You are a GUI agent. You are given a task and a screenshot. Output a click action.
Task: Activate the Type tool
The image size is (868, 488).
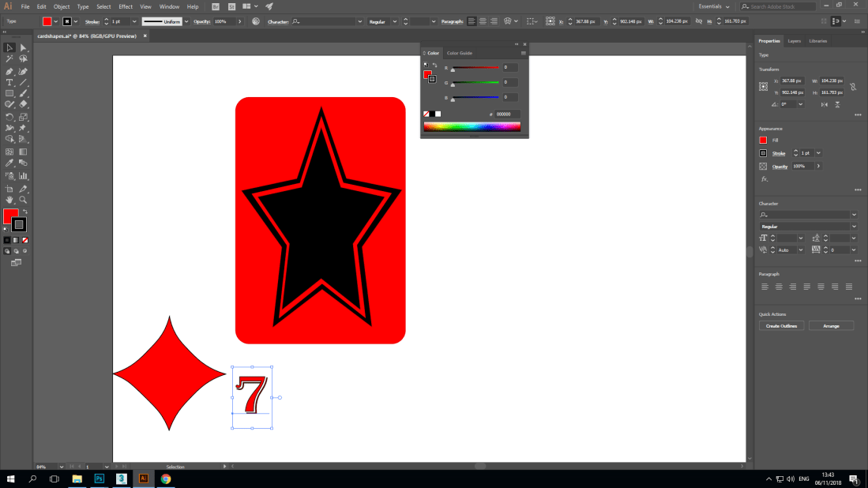click(x=10, y=82)
